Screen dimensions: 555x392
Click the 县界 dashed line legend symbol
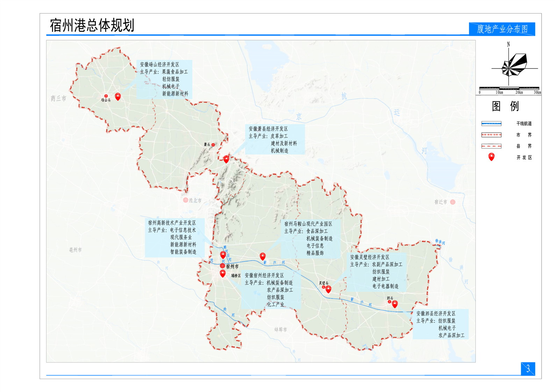(x=491, y=146)
